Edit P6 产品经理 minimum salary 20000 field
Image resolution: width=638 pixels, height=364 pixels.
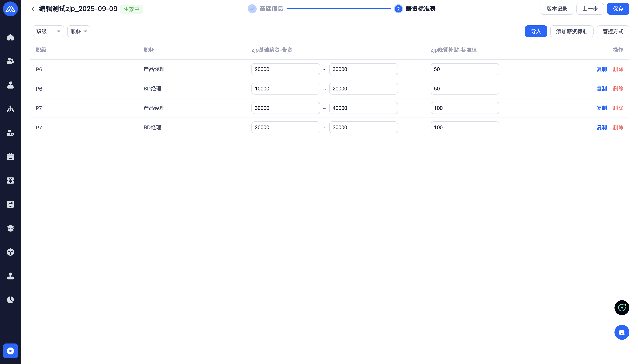point(285,69)
